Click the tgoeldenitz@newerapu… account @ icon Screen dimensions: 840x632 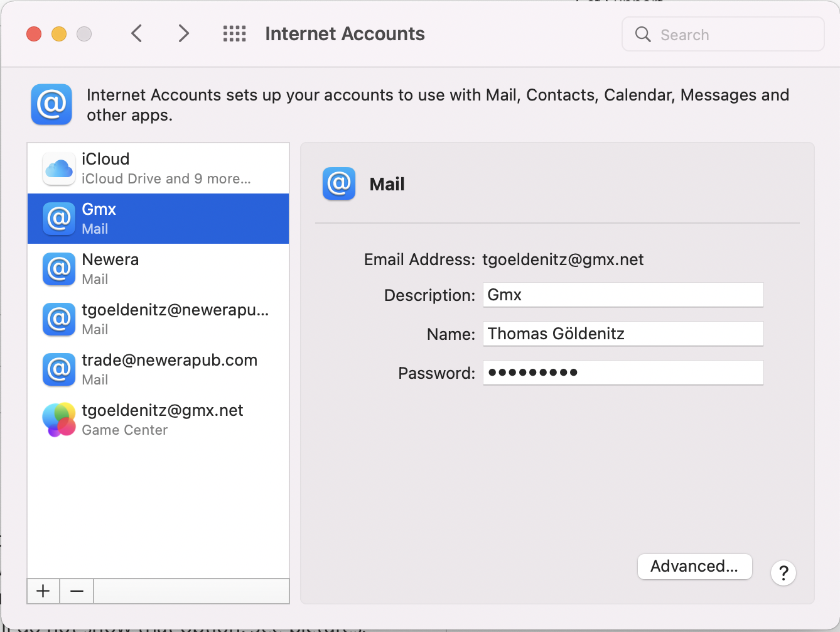pyautogui.click(x=59, y=319)
